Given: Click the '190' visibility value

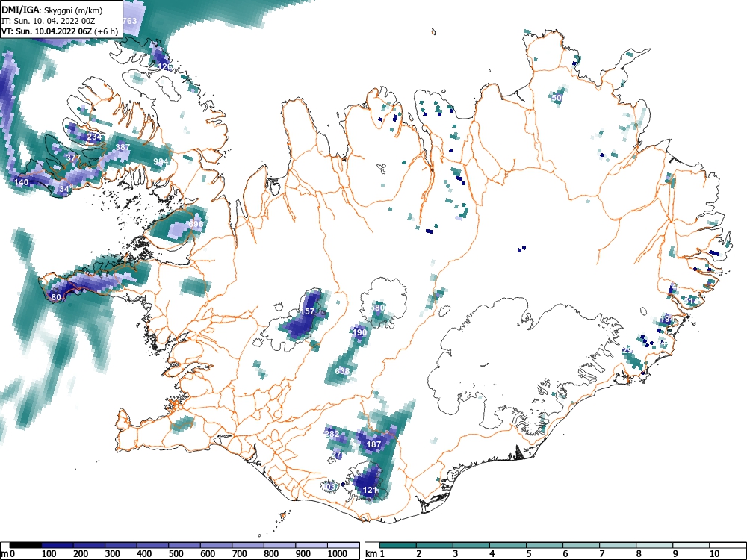Looking at the screenshot, I should [360, 332].
